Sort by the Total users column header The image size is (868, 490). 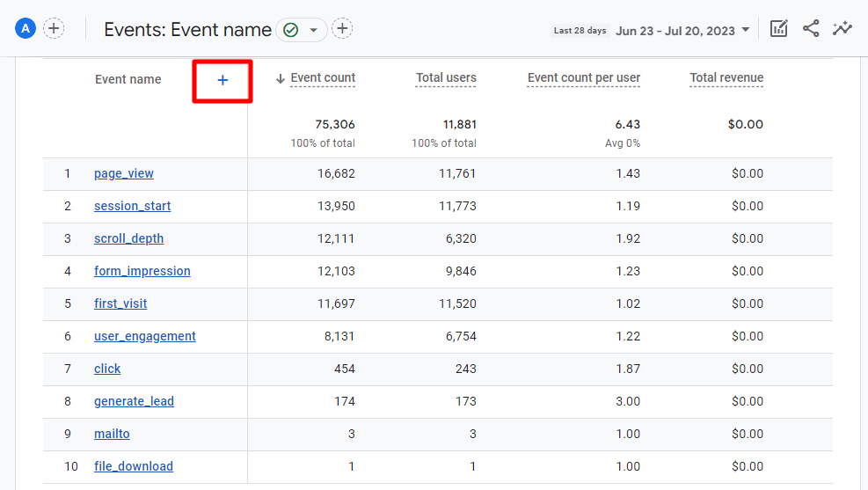(x=446, y=78)
